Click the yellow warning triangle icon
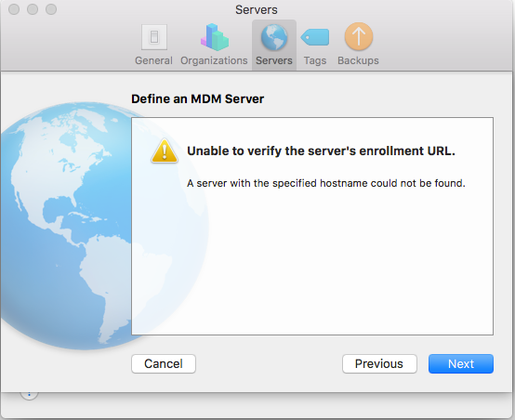The image size is (515, 420). point(165,151)
